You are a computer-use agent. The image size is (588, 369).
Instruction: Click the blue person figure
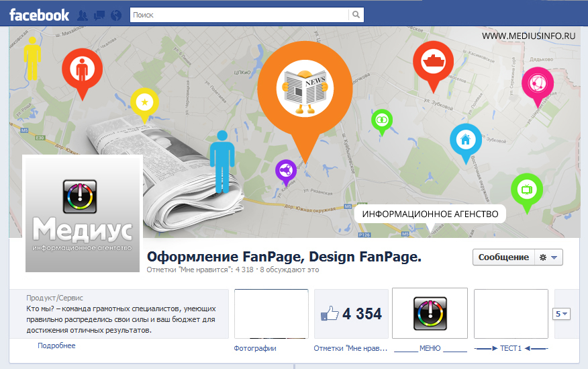222,161
